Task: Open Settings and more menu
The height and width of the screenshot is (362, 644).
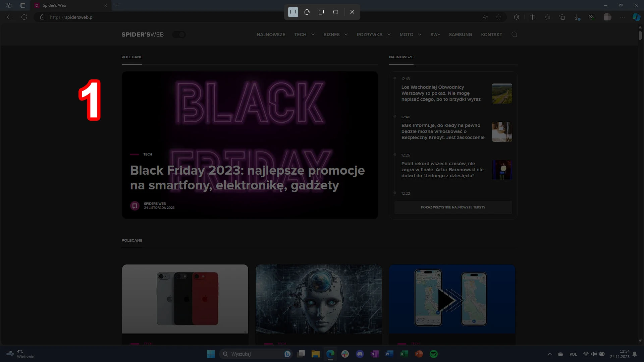Action: pos(623,17)
